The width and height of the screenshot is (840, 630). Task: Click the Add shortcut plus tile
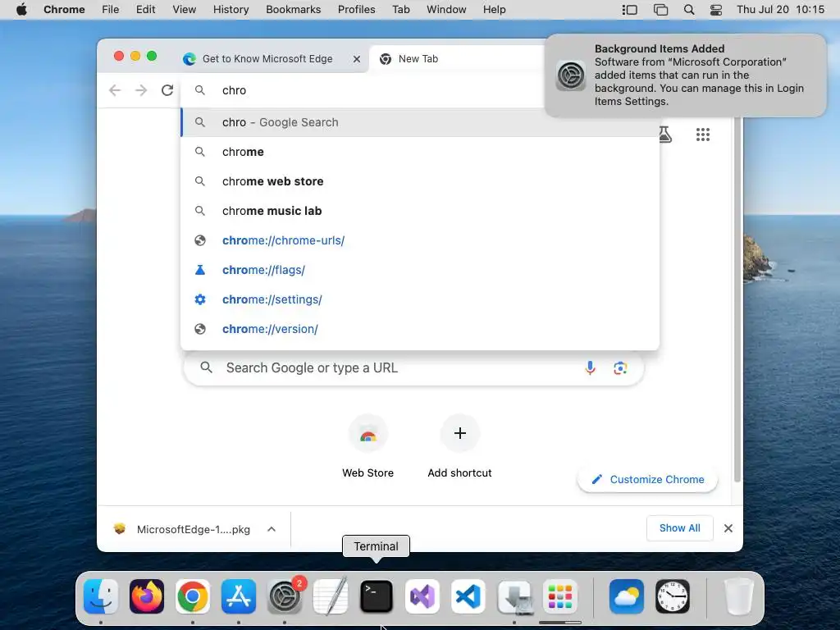pos(459,446)
